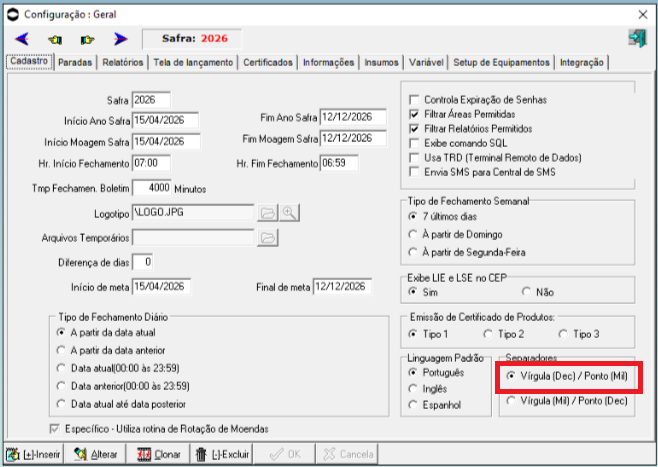This screenshot has width=658, height=467.
Task: Click the disabled OK button
Action: click(285, 454)
